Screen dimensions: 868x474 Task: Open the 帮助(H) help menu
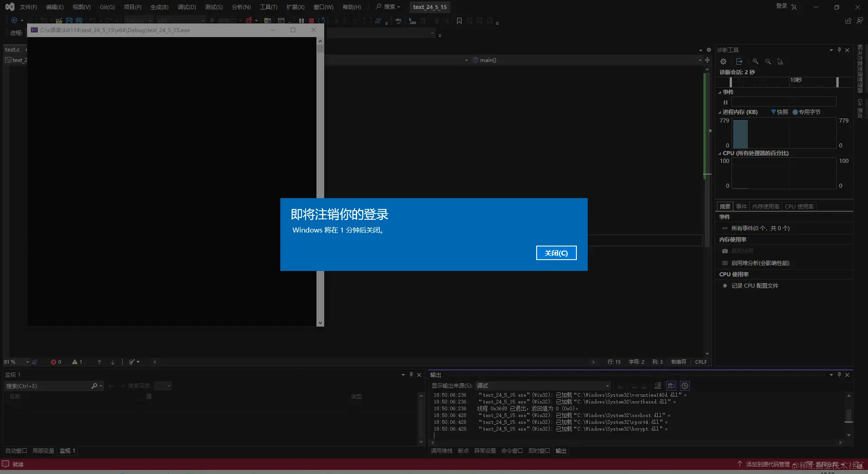[352, 7]
